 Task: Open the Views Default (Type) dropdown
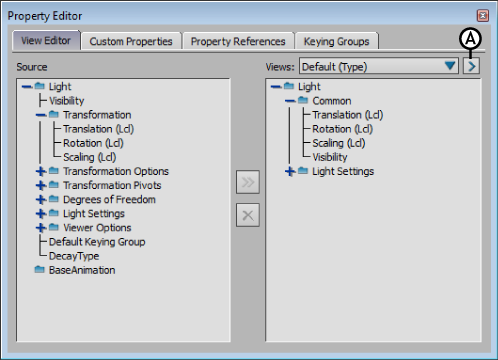pyautogui.click(x=379, y=66)
